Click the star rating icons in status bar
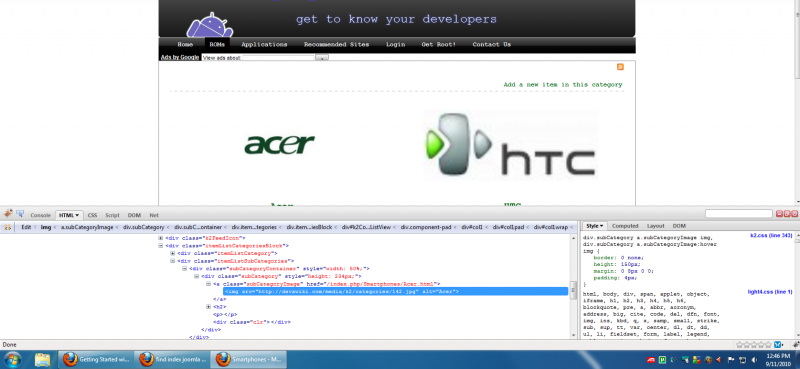This screenshot has width=800, height=369. (x=753, y=345)
